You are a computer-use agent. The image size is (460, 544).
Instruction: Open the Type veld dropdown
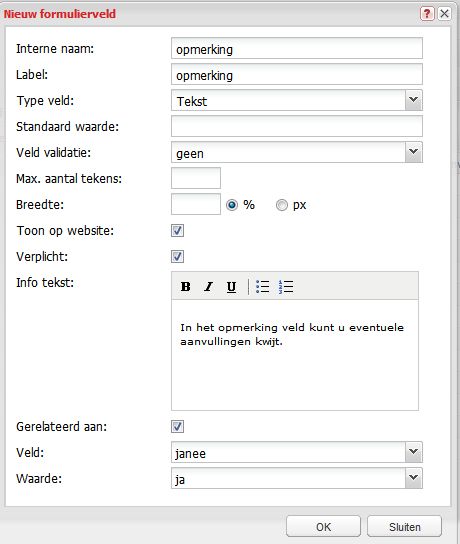coord(297,100)
